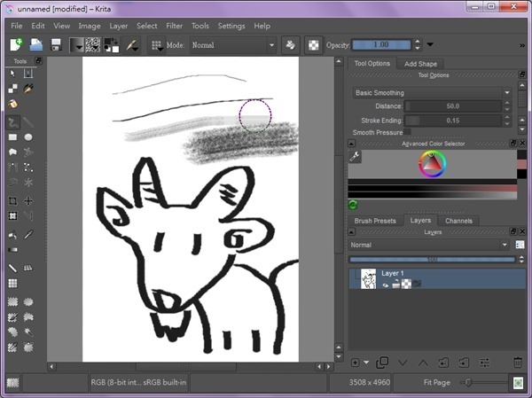
Task: Toggle the lock icon on Layer 1
Action: coord(396,285)
